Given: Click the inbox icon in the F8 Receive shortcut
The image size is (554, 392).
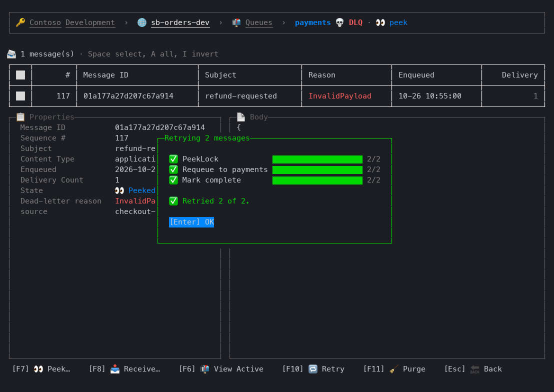Looking at the screenshot, I should click(115, 369).
